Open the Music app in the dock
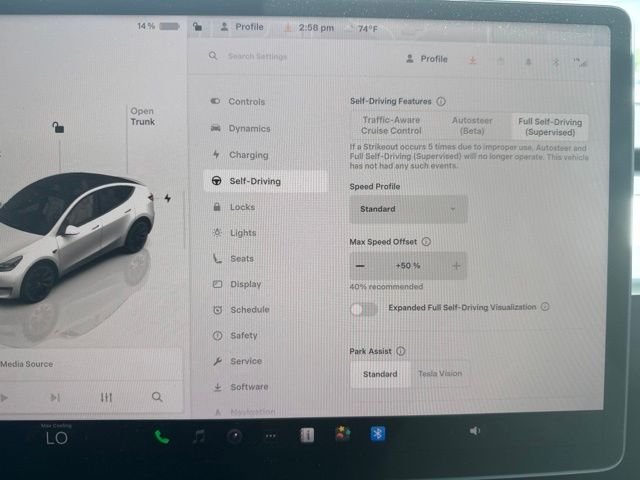Image resolution: width=640 pixels, height=480 pixels. pos(199,437)
